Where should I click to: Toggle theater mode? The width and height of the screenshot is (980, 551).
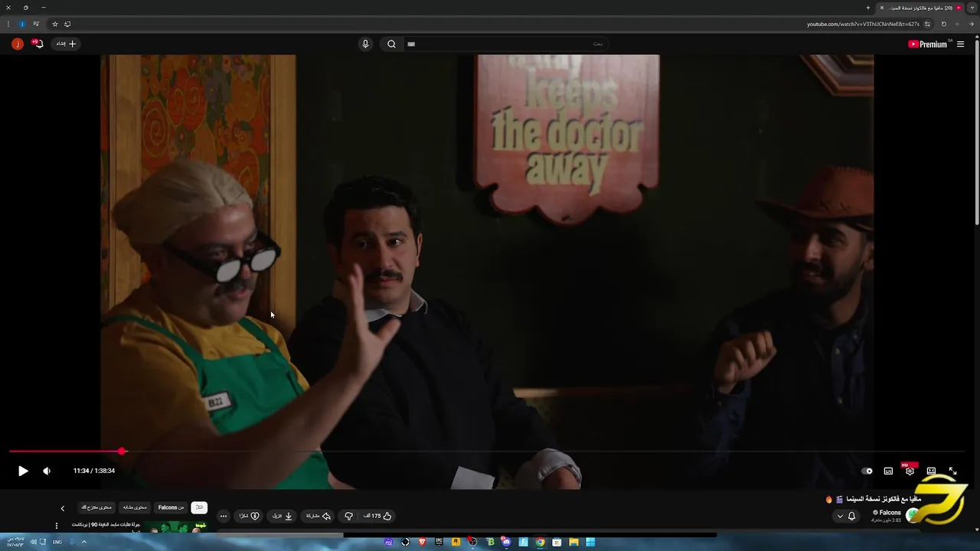931,471
